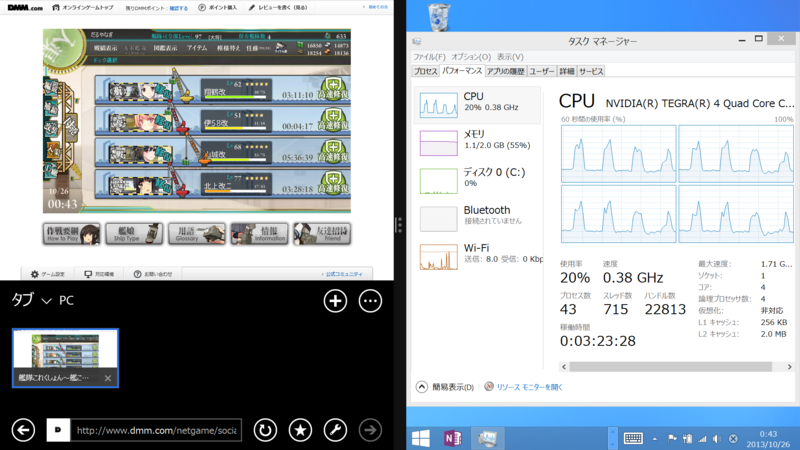Switch to the App history tab
Image resolution: width=800 pixels, height=450 pixels.
tap(506, 71)
